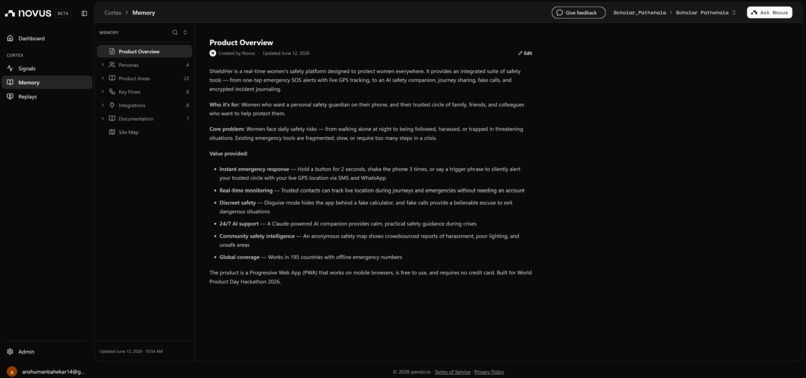
Task: Select Product Overview tree item
Action: point(144,51)
